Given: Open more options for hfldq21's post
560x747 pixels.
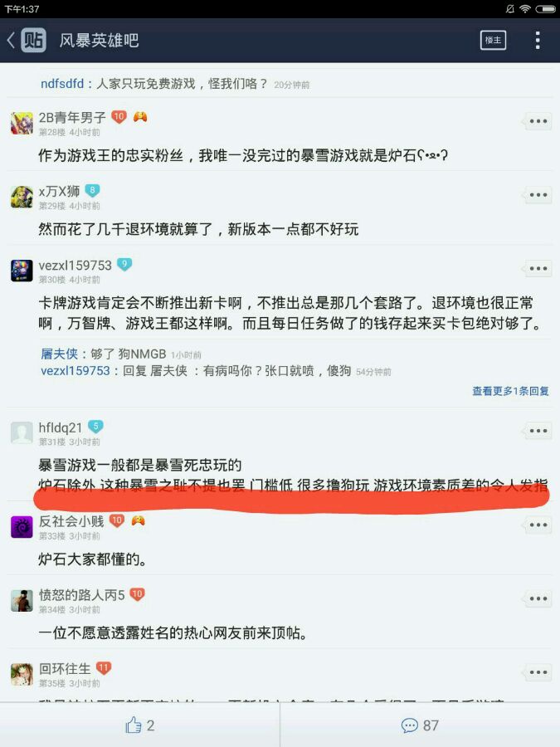Looking at the screenshot, I should (x=538, y=431).
